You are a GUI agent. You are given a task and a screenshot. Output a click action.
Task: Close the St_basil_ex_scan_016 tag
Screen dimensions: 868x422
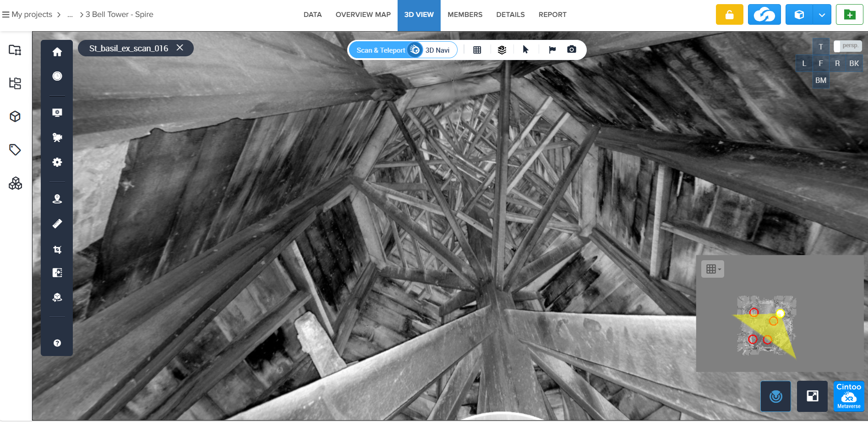point(180,48)
